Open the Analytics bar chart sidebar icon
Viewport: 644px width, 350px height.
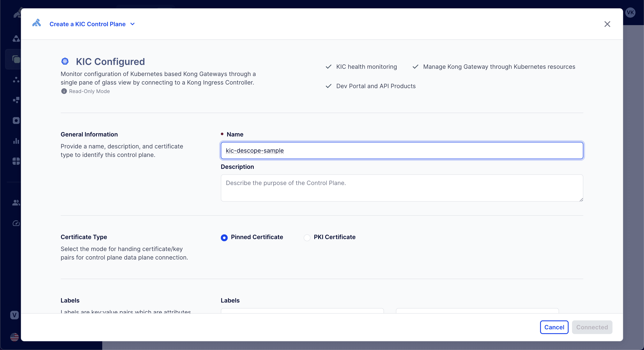(16, 141)
